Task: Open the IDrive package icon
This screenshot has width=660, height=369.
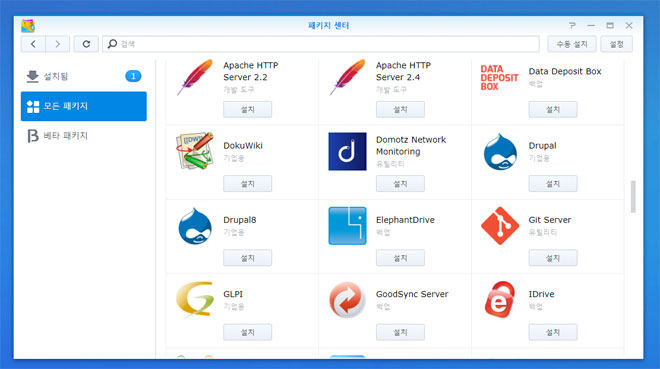Action: tap(500, 300)
